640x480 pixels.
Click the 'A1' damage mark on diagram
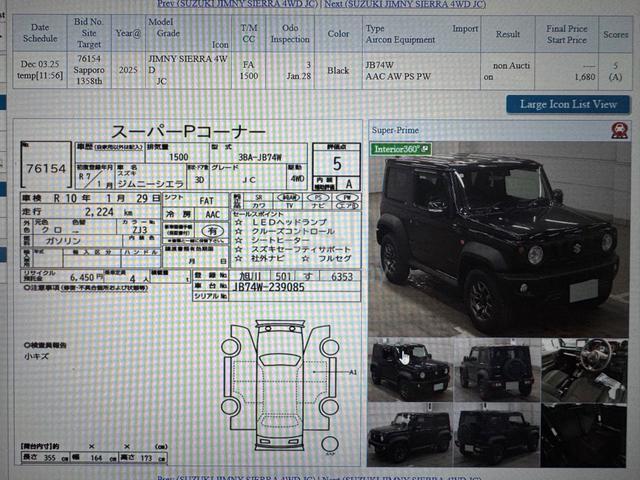coord(353,372)
